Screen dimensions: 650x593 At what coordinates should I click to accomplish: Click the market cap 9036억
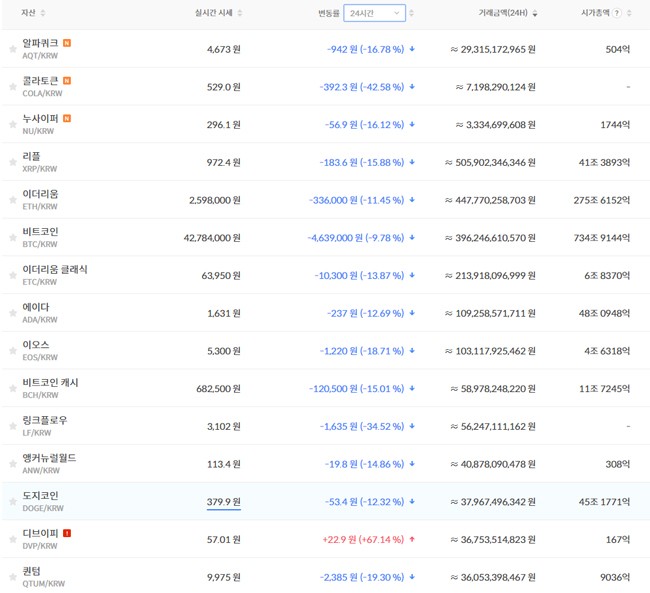coord(615,577)
